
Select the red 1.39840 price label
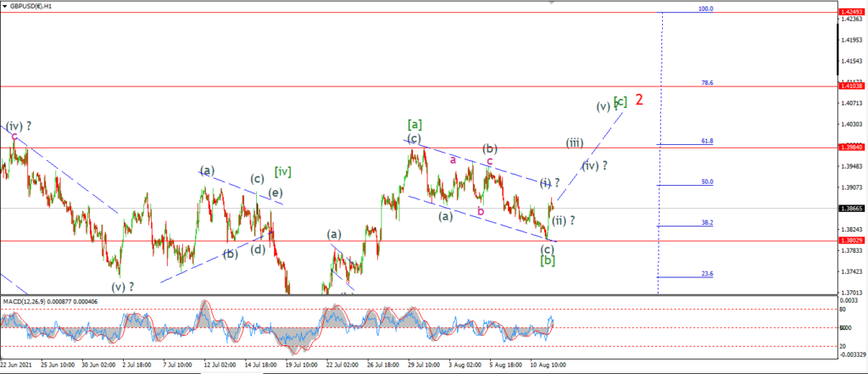(x=852, y=148)
